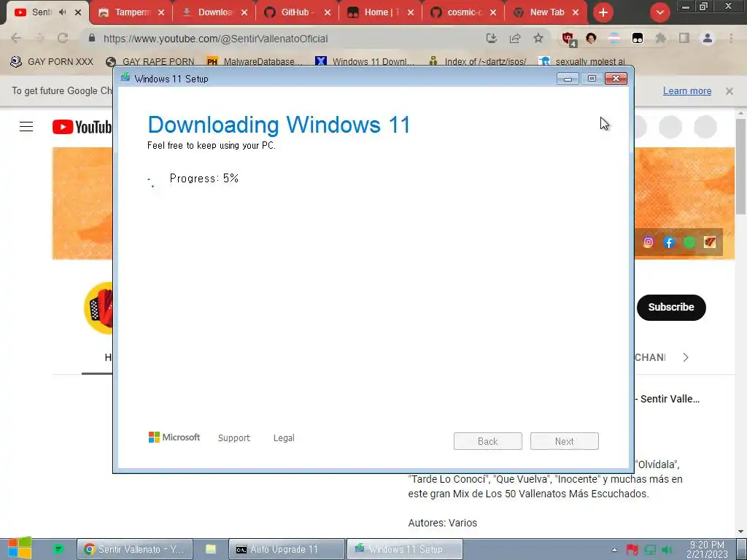Click the network tray icon
Viewport: 747px width, 560px height.
[x=650, y=550]
